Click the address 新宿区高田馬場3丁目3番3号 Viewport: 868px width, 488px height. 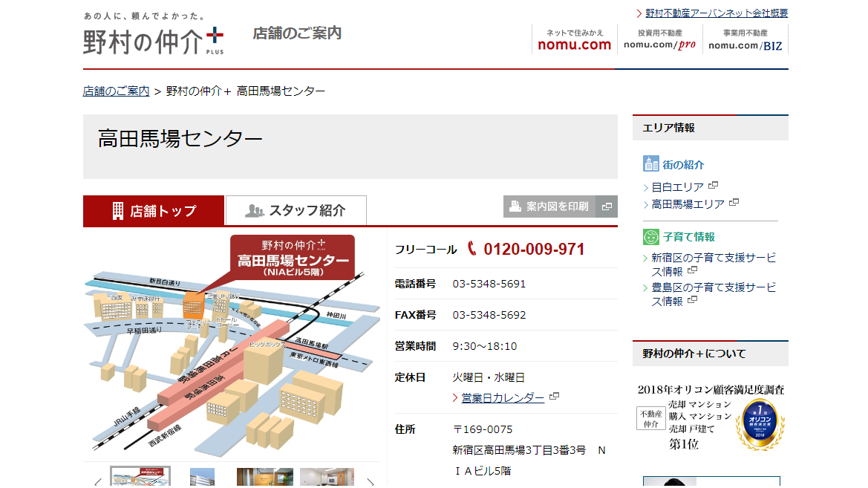click(x=519, y=450)
